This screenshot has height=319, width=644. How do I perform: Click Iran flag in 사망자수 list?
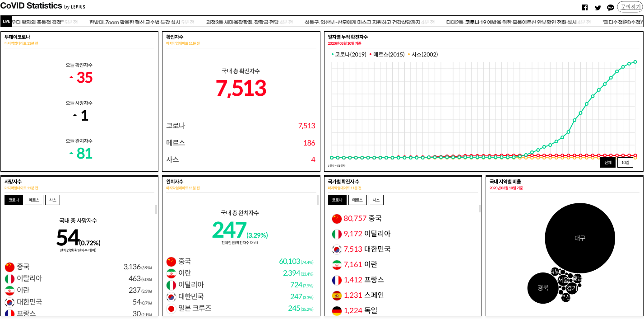(x=10, y=291)
